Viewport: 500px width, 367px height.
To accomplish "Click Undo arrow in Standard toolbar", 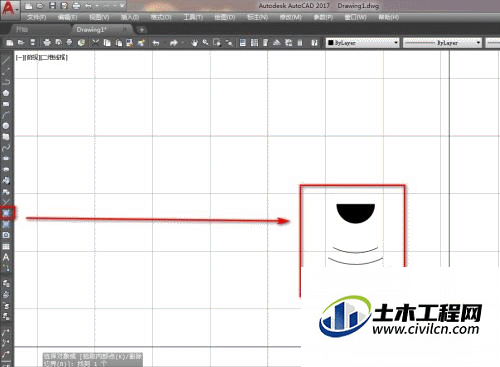I will 156,43.
